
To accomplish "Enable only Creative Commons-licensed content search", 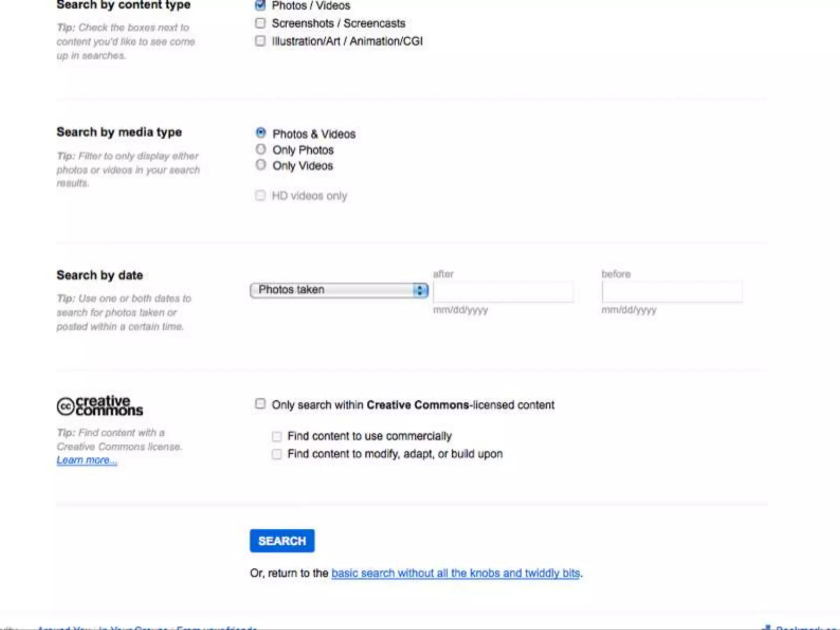I will 260,404.
